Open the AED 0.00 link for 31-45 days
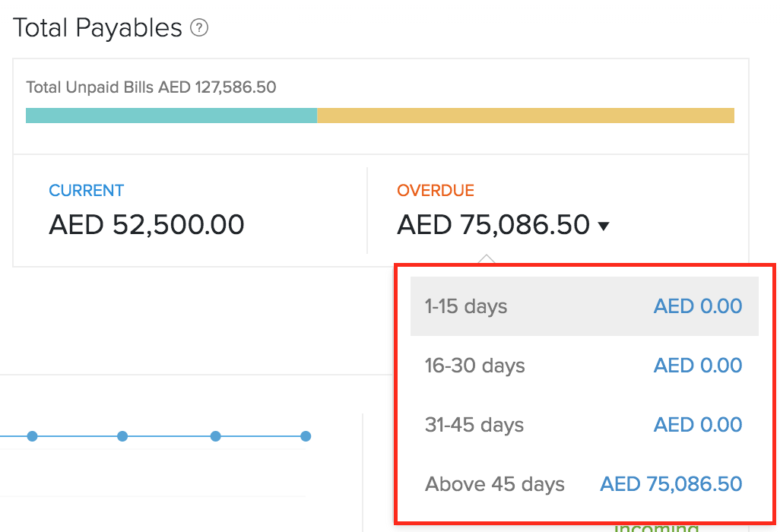The height and width of the screenshot is (532, 780). coord(697,425)
